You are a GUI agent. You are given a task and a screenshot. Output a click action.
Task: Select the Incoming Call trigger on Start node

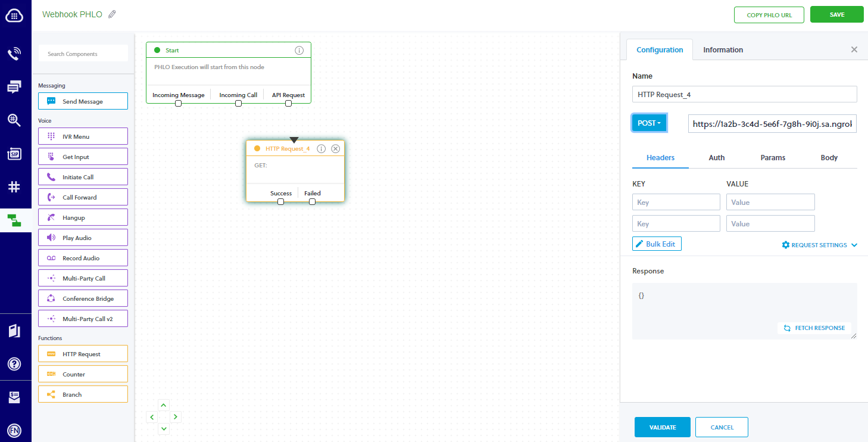click(238, 94)
